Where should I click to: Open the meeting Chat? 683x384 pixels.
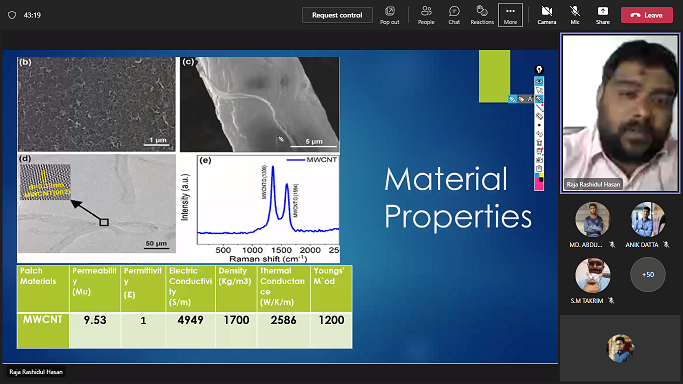pyautogui.click(x=454, y=15)
